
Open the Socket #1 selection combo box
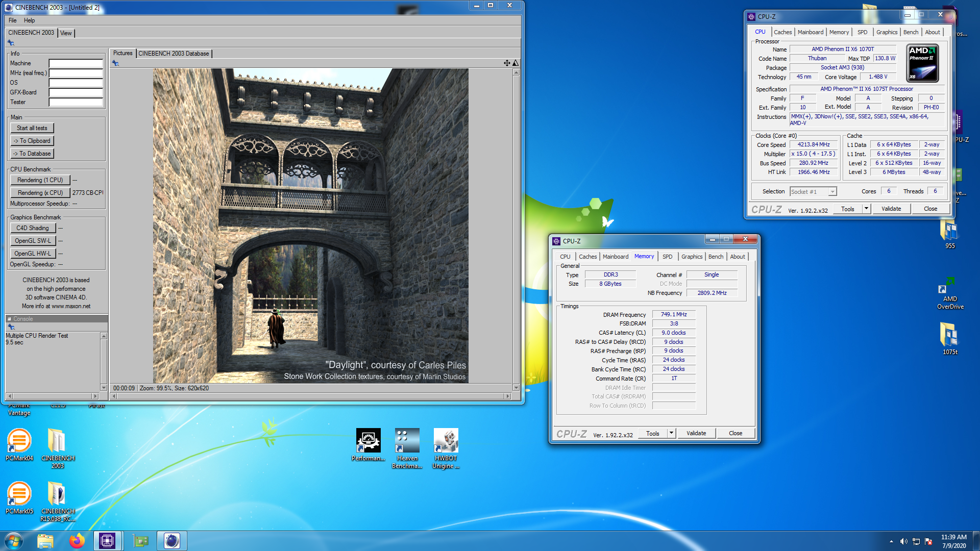pos(813,192)
